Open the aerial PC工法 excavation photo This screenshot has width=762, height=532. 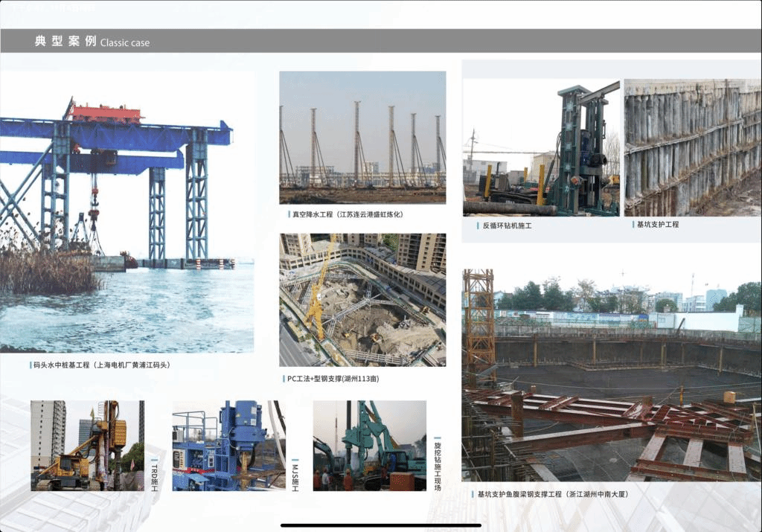(x=362, y=300)
